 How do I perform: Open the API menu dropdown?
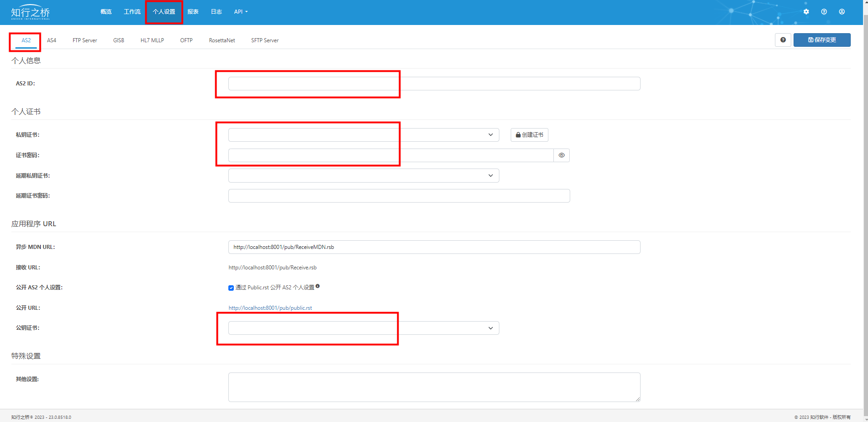(x=241, y=12)
